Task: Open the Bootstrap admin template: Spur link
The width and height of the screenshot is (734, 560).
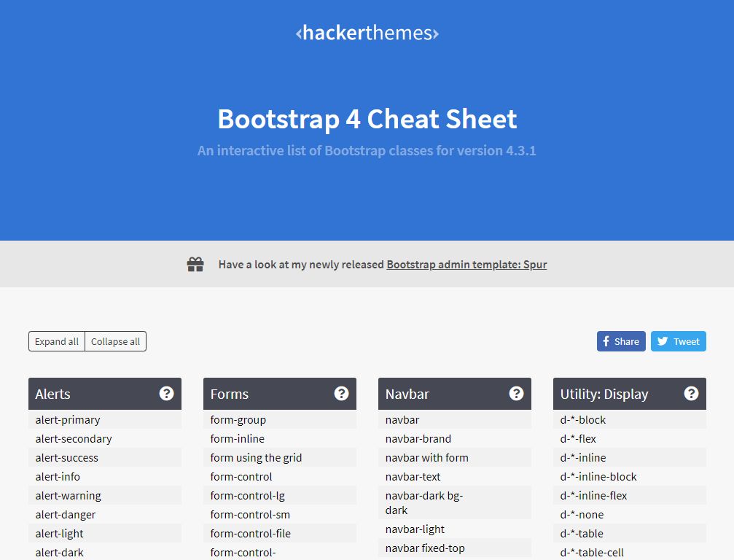Action: pos(466,265)
